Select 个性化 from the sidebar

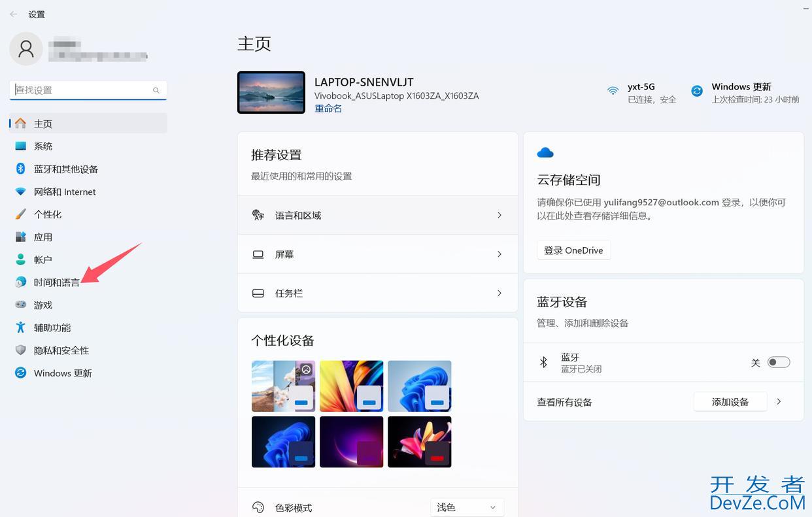(x=47, y=214)
